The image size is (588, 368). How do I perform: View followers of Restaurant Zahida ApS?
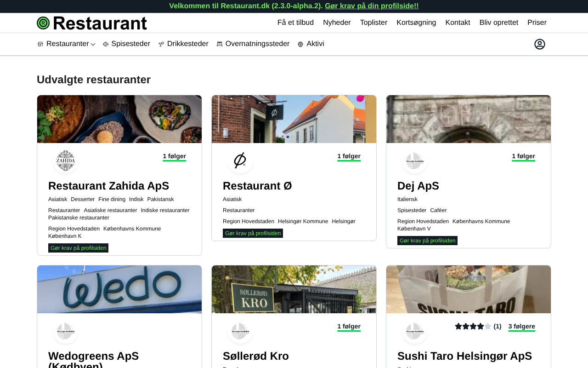click(x=175, y=156)
